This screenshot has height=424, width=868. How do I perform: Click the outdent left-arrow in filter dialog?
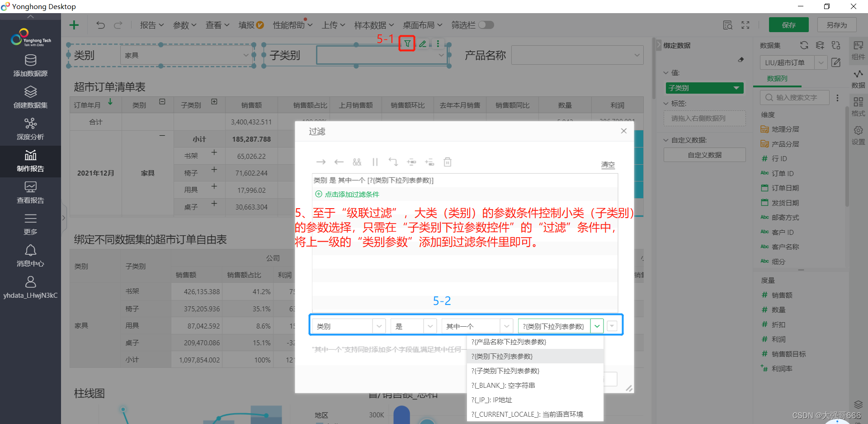point(339,162)
